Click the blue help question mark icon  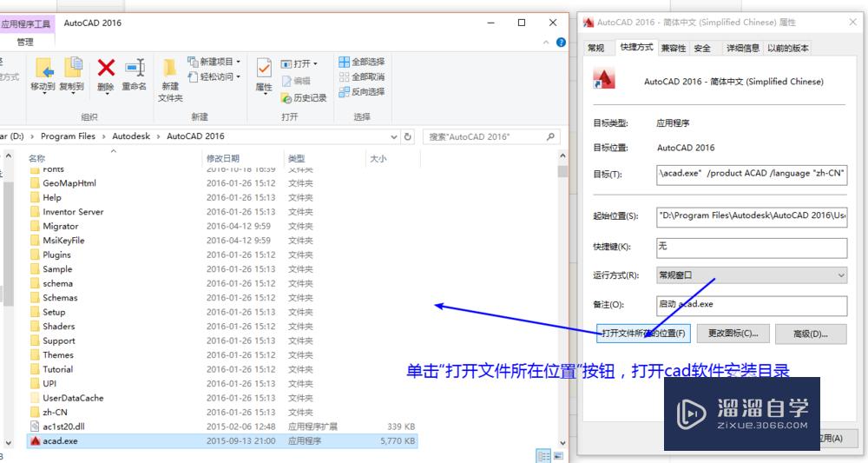[561, 42]
